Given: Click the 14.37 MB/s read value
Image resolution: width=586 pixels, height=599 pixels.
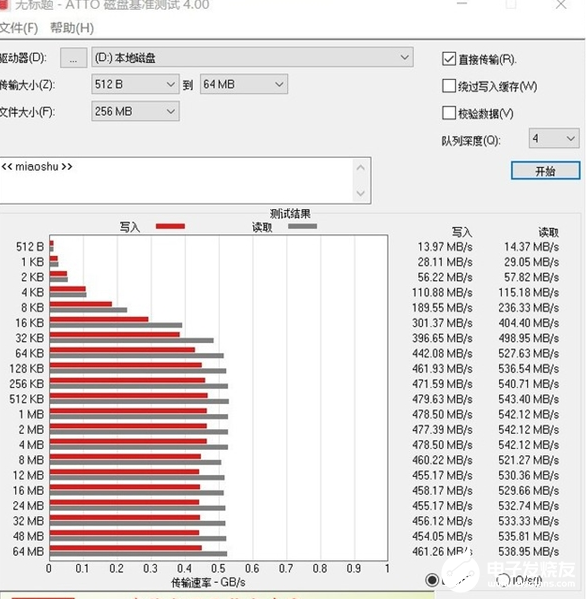Looking at the screenshot, I should click(531, 247).
